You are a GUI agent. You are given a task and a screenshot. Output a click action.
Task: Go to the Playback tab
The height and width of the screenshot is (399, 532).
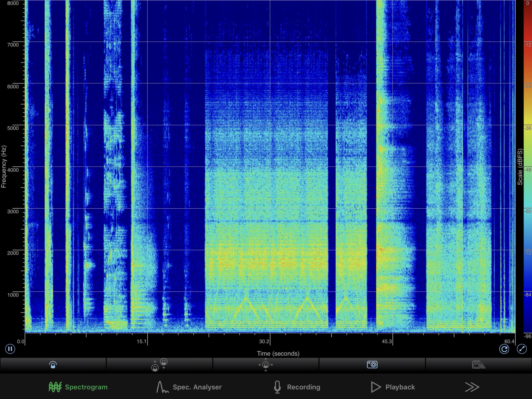pos(393,387)
